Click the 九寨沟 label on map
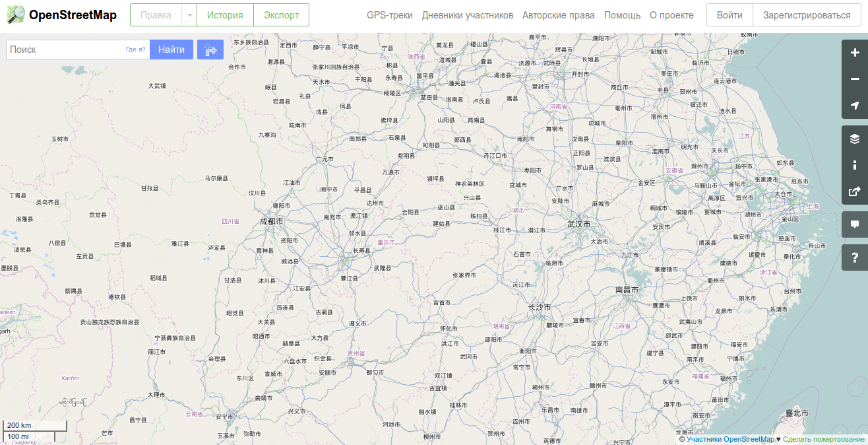 tap(267, 135)
